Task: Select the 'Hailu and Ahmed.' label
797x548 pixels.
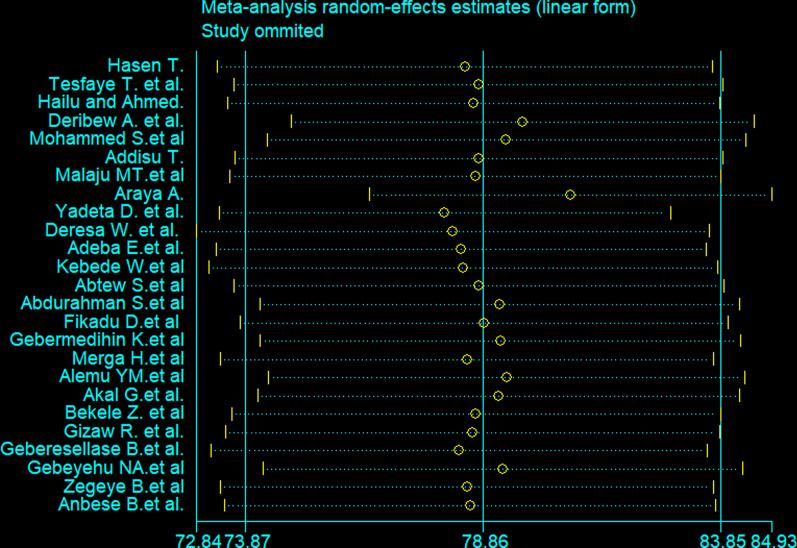Action: pyautogui.click(x=110, y=102)
